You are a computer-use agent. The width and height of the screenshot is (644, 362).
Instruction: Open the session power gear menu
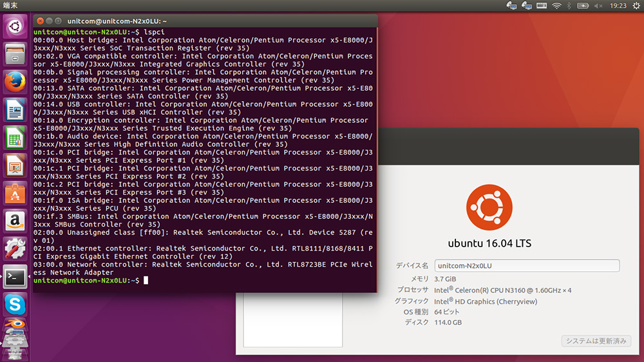(636, 5)
